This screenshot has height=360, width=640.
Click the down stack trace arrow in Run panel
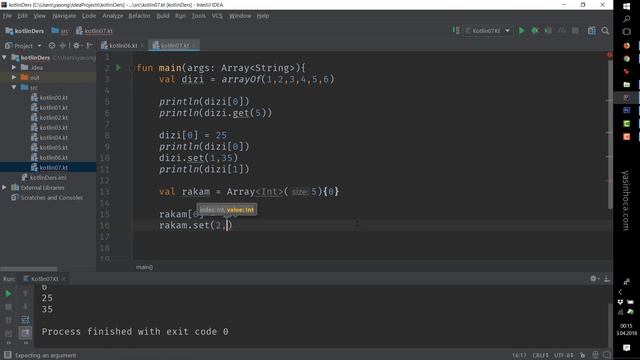[x=25, y=307]
